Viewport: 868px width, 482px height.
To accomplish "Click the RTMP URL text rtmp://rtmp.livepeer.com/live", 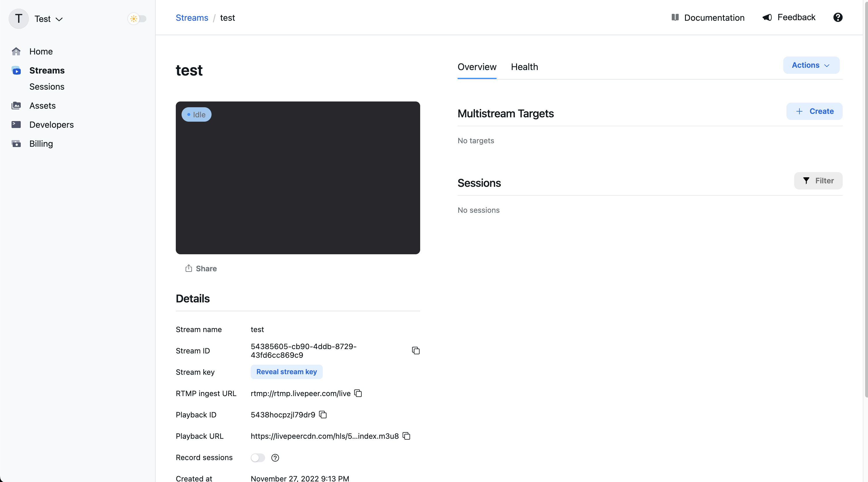I will click(301, 393).
